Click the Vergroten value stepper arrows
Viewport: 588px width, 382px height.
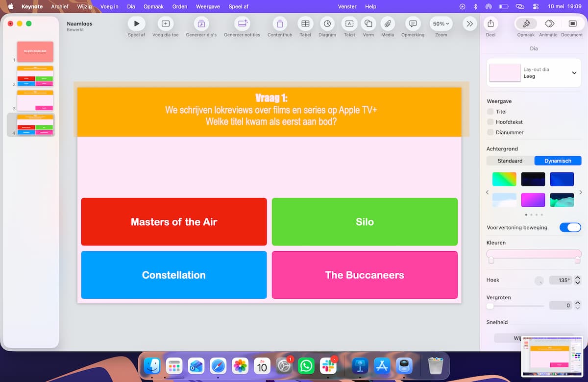(577, 305)
